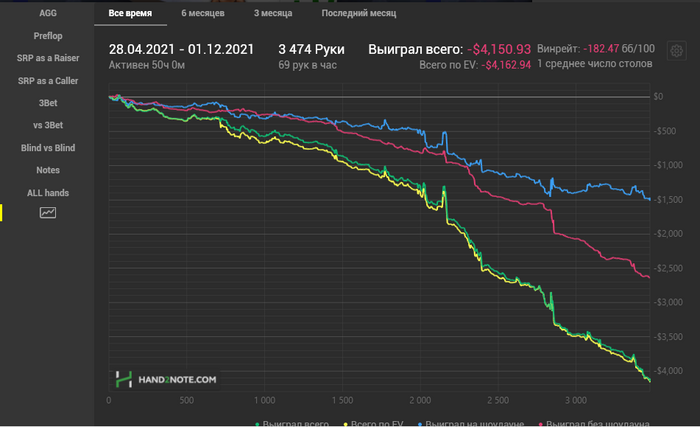700x427 pixels.
Task: Toggle 'Выиграл всего' green legend series
Action: pos(292,423)
